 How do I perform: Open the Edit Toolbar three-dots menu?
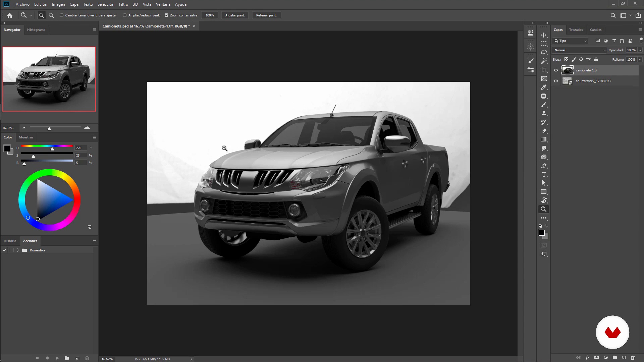tap(544, 218)
